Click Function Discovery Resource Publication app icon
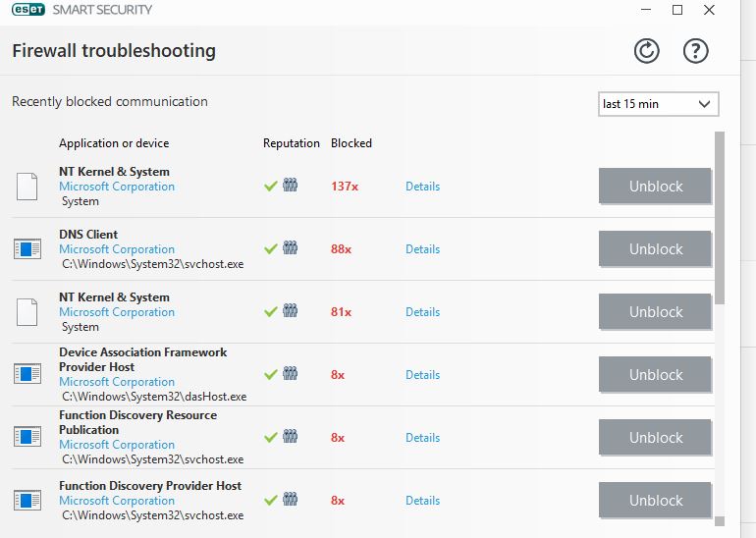This screenshot has width=756, height=538. (27, 437)
